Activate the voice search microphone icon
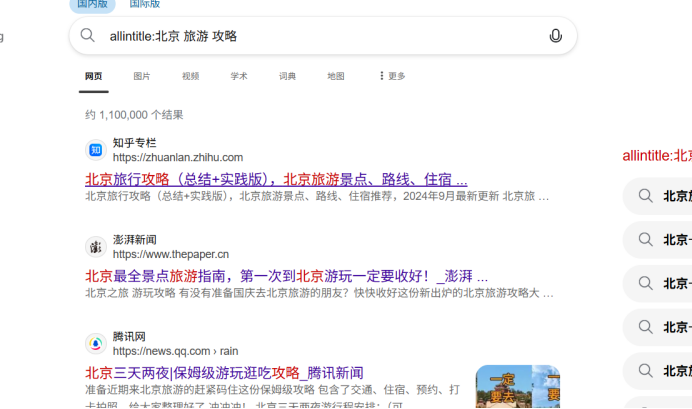Image resolution: width=692 pixels, height=409 pixels. [555, 36]
